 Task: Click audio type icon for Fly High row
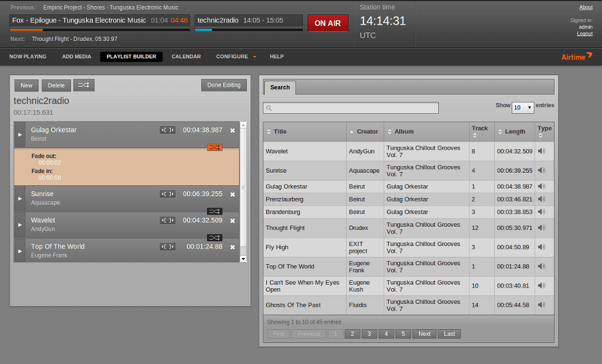click(541, 247)
